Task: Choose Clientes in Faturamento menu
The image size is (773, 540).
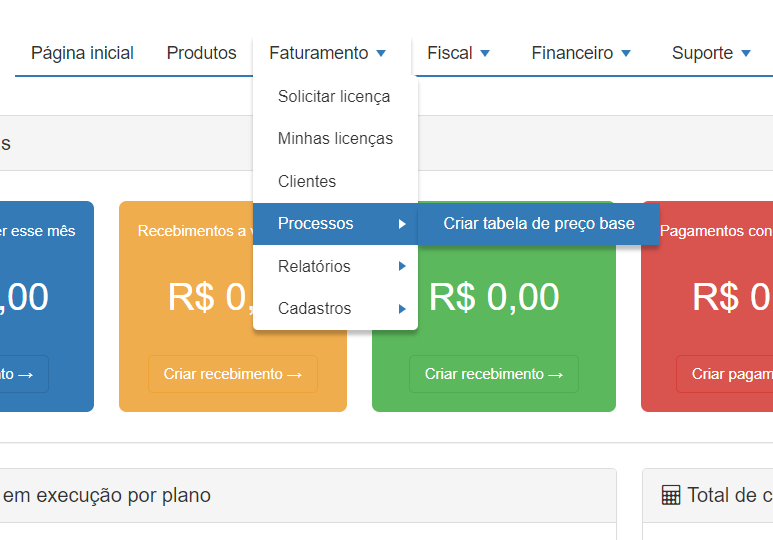Action: click(x=307, y=182)
